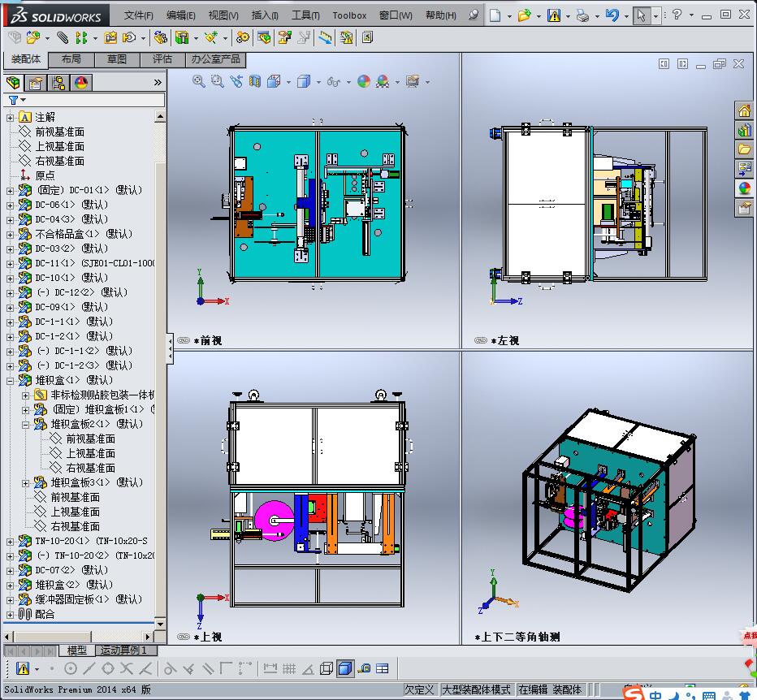Click the 大型装配体模式 status bar button
This screenshot has height=700, width=757.
pyautogui.click(x=476, y=689)
